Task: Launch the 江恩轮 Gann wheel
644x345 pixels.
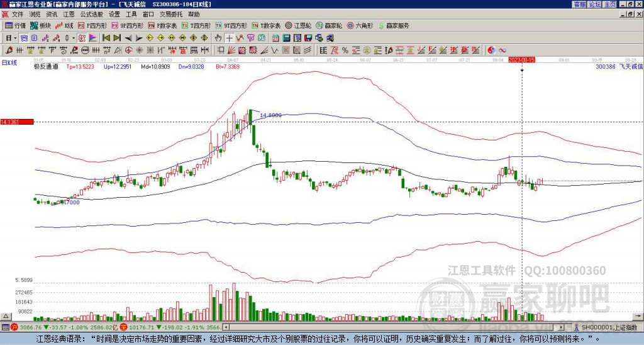Action: (298, 25)
